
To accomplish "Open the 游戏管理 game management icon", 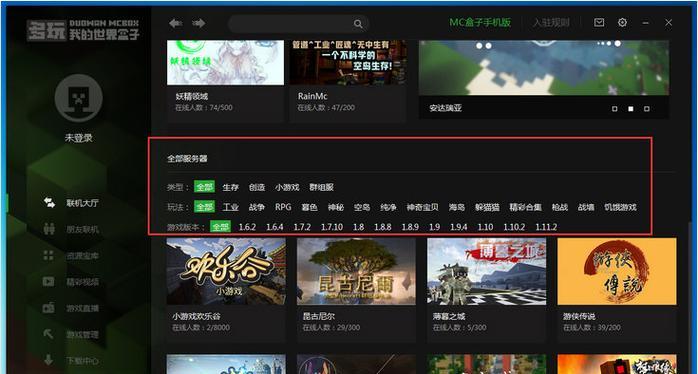I will pos(49,334).
